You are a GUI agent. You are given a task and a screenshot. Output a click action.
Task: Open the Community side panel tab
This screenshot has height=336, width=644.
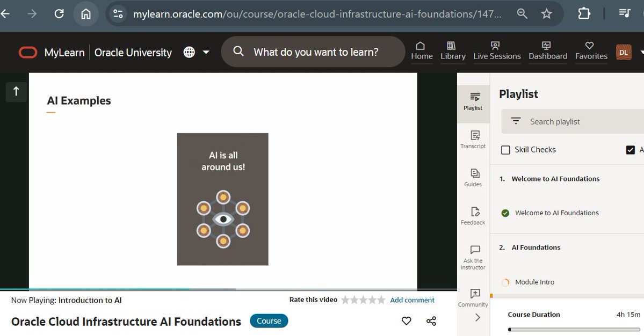[x=473, y=298]
